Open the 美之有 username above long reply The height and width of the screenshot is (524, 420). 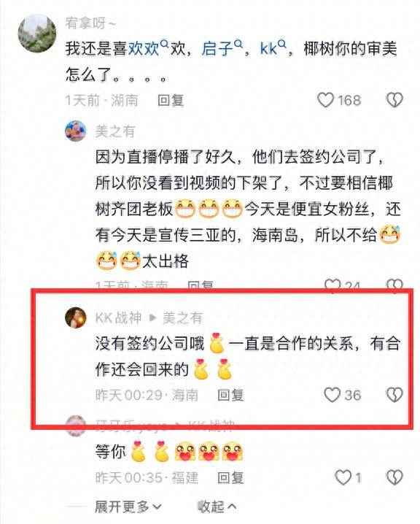click(x=115, y=131)
